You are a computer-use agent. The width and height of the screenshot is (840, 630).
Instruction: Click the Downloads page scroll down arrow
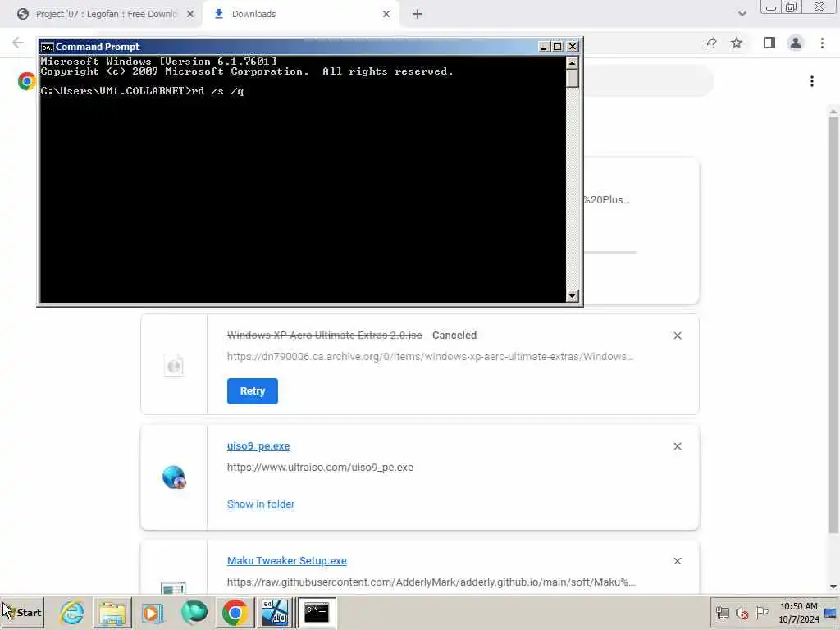coord(833,587)
